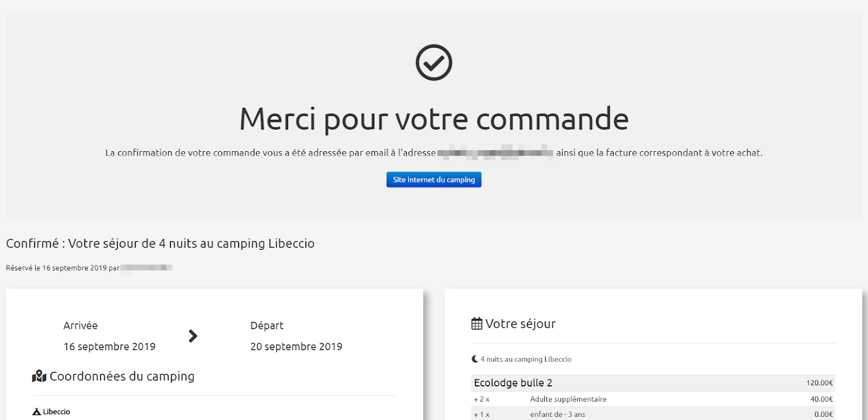Click the Coordonnées du camping heading
The height and width of the screenshot is (420, 868).
(122, 376)
